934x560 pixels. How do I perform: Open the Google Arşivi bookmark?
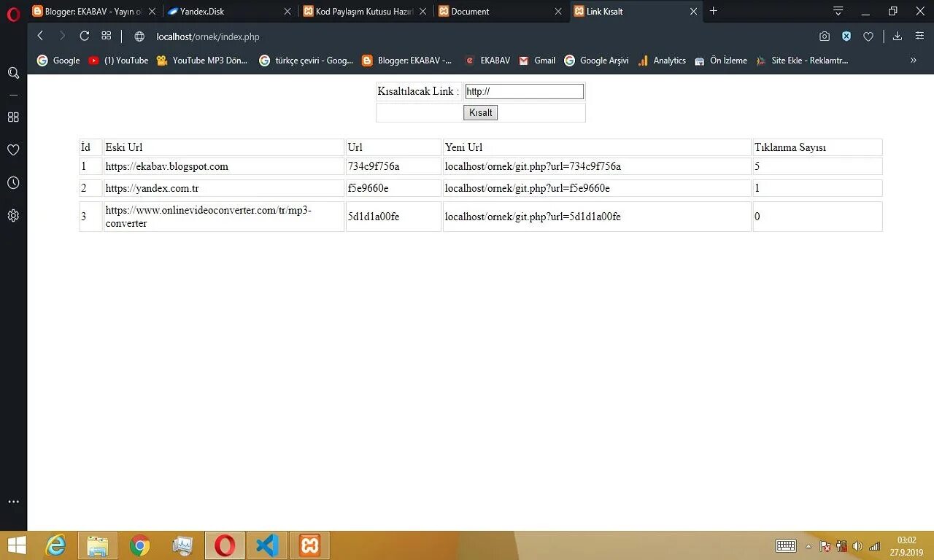click(x=596, y=61)
